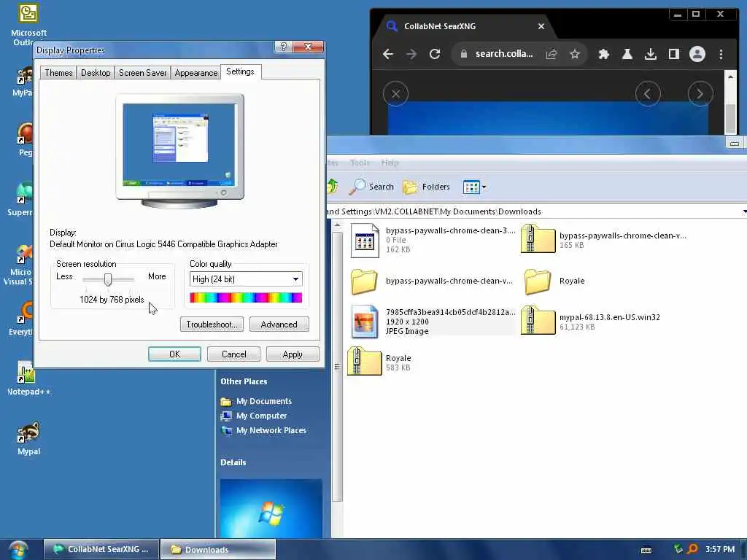The width and height of the screenshot is (747, 560).
Task: Select mypal-68.13.8.en-US.win32 zip file
Action: pyautogui.click(x=591, y=322)
